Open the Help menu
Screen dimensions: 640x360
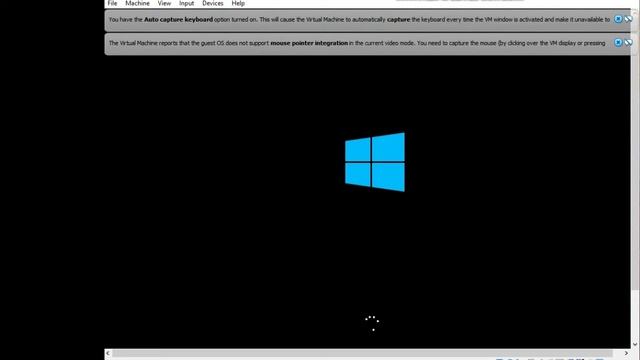click(x=238, y=3)
